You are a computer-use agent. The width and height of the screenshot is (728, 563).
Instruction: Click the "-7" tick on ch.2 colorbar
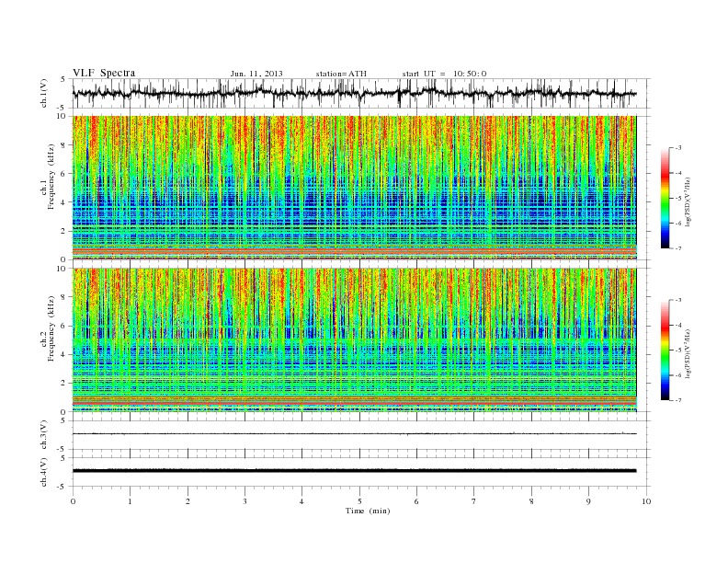tap(677, 400)
